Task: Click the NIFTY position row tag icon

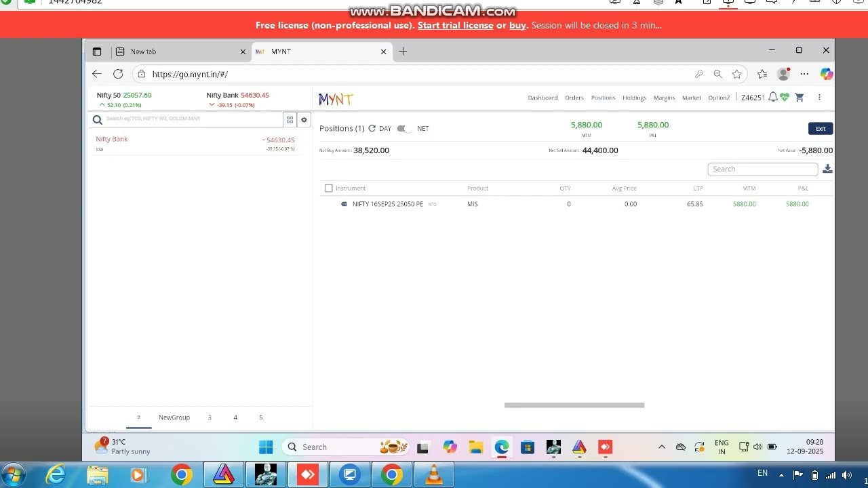Action: click(x=344, y=204)
